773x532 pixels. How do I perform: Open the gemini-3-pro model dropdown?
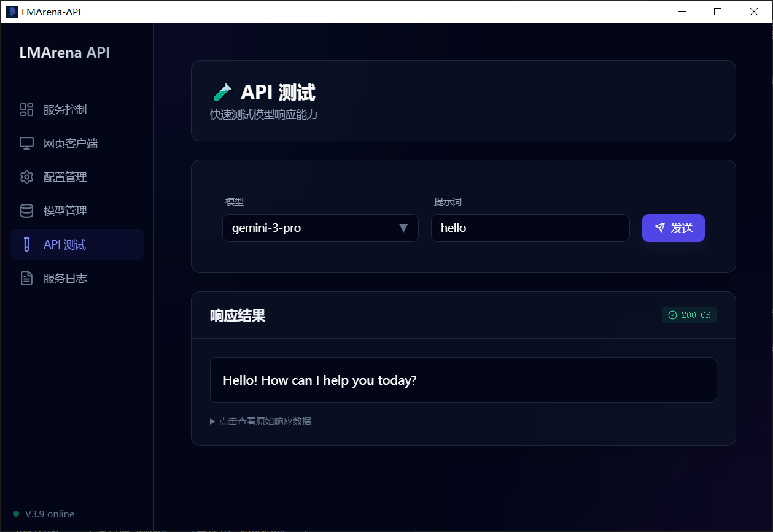(x=313, y=228)
